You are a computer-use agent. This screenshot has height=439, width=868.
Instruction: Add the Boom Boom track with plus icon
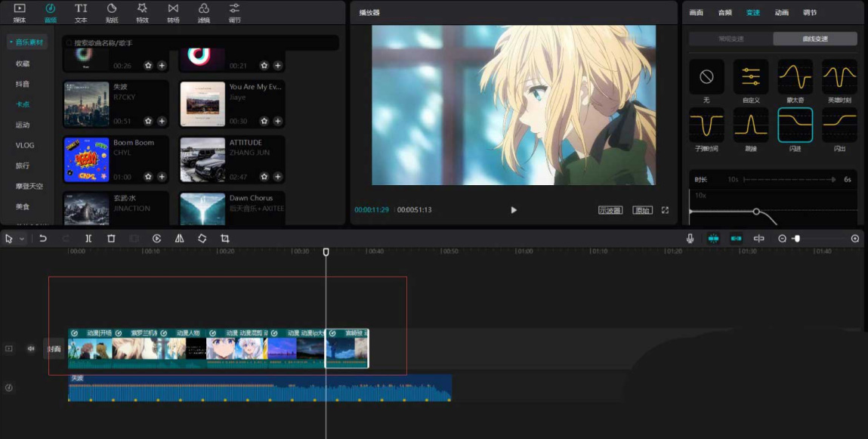[162, 177]
